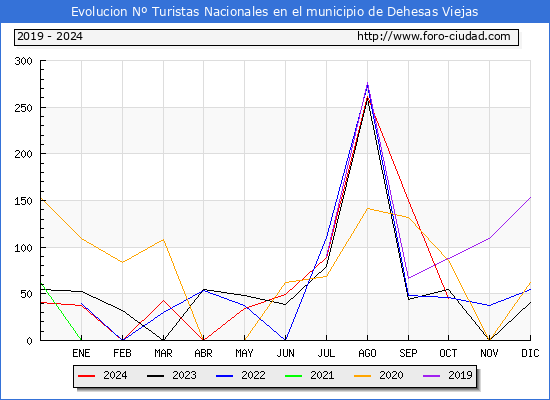Click the ENE month axis label
Image resolution: width=550 pixels, height=400 pixels.
pos(81,353)
